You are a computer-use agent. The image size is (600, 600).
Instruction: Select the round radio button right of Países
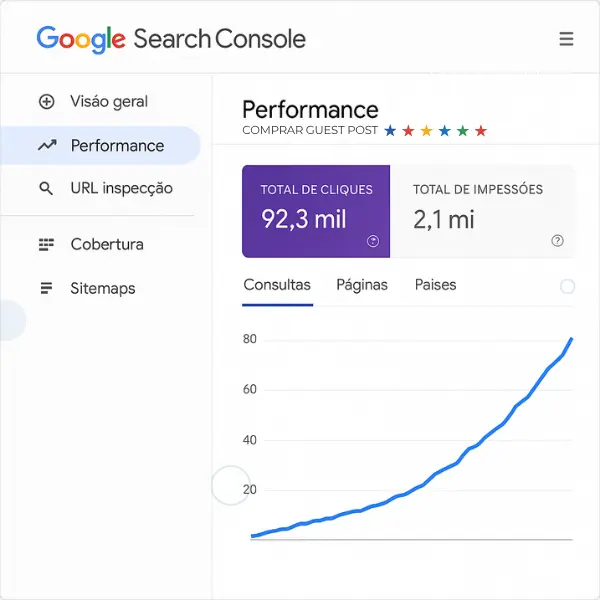tap(567, 286)
